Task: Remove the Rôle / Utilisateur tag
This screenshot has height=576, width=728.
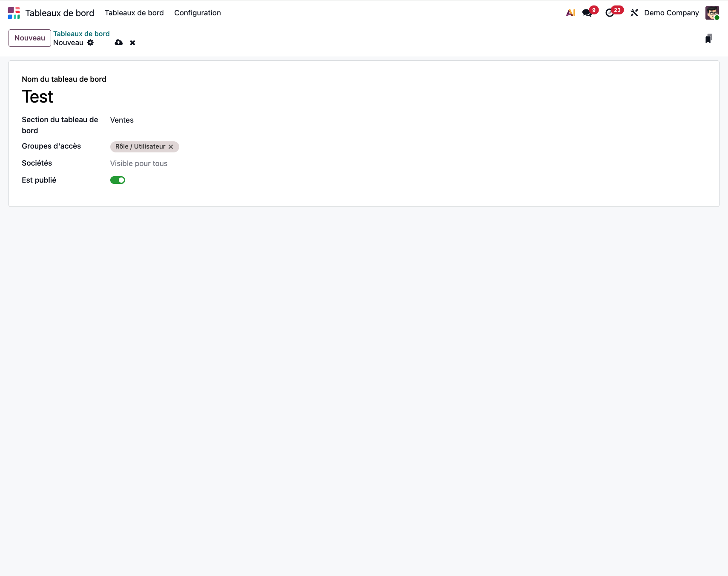Action: pyautogui.click(x=171, y=147)
